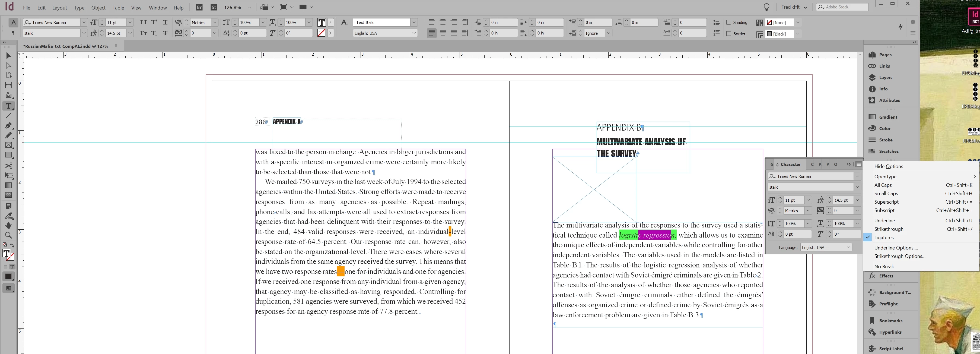Select the Pen tool

point(8,125)
